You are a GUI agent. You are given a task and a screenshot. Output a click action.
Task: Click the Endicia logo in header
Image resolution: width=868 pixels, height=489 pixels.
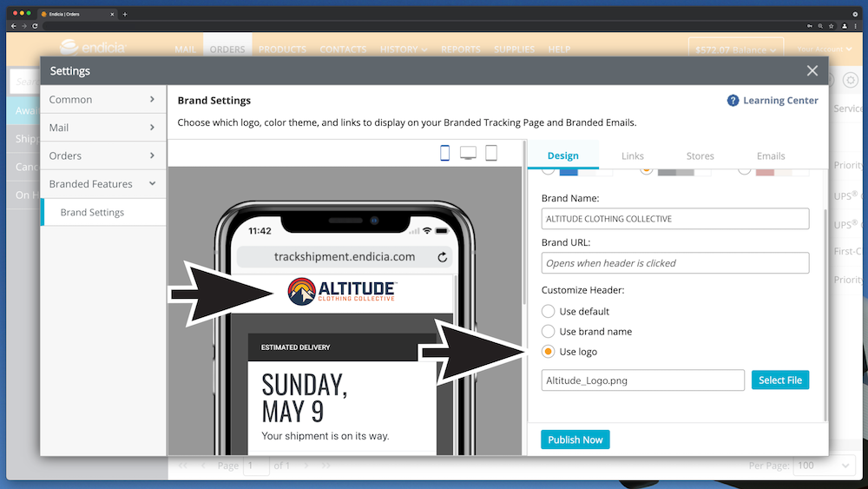93,48
